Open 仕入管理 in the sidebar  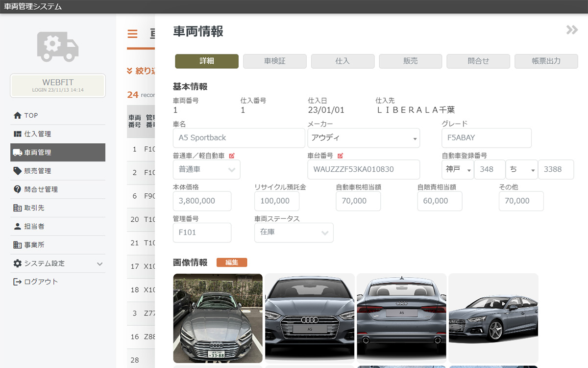pos(58,134)
